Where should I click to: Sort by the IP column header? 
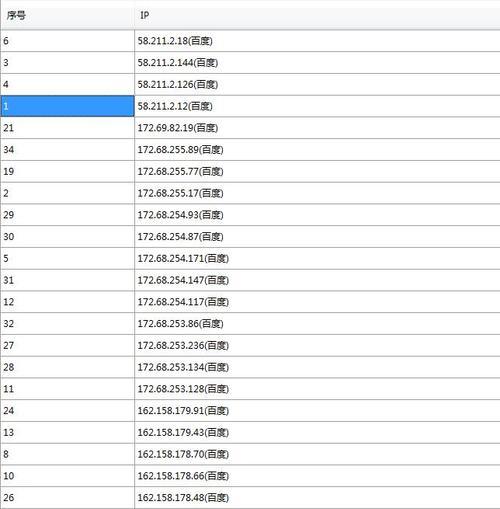[x=317, y=16]
